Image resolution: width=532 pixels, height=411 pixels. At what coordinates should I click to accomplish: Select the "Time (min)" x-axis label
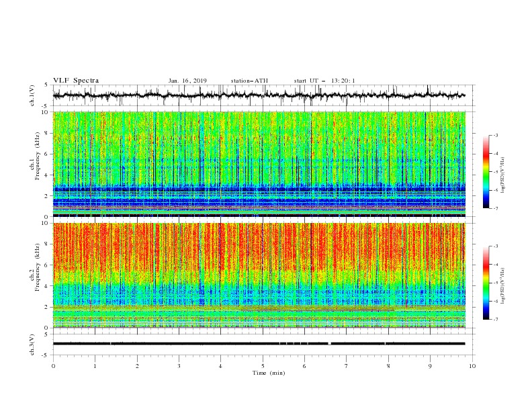pos(269,373)
